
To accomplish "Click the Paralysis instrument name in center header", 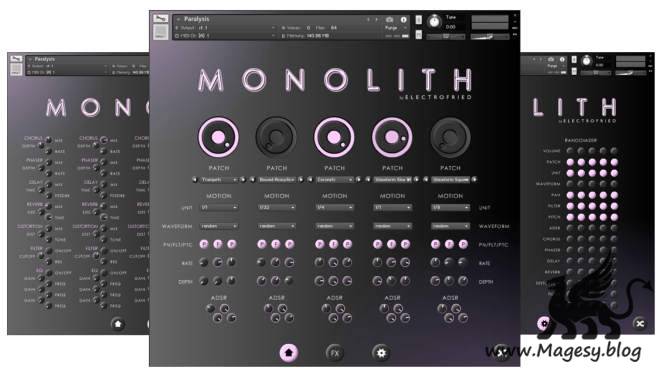I will [x=196, y=19].
